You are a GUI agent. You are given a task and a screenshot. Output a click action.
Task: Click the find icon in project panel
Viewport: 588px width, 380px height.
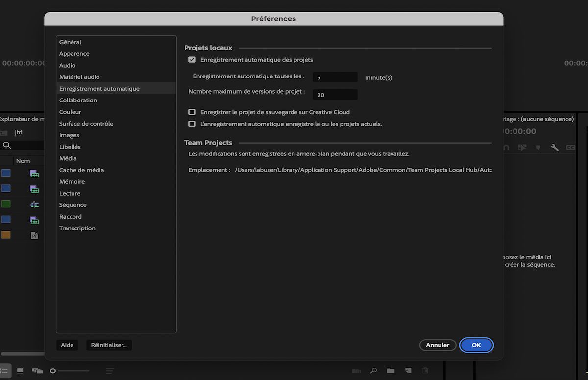pyautogui.click(x=373, y=371)
